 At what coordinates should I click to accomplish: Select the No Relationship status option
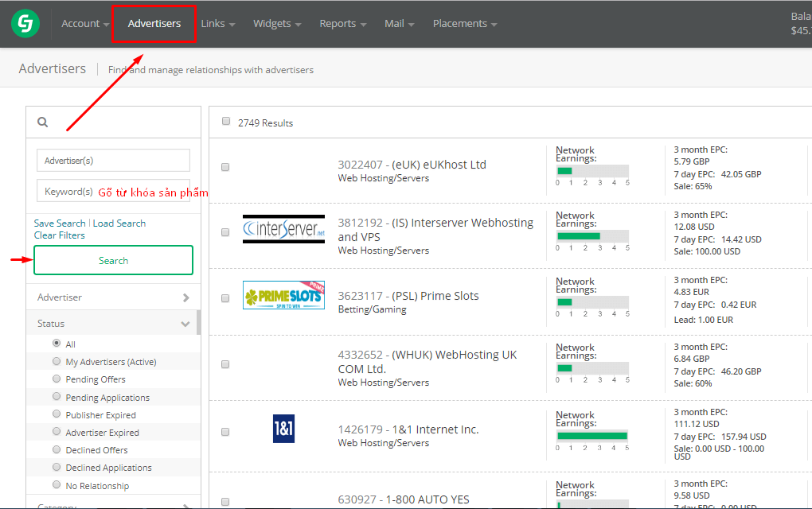click(x=57, y=485)
